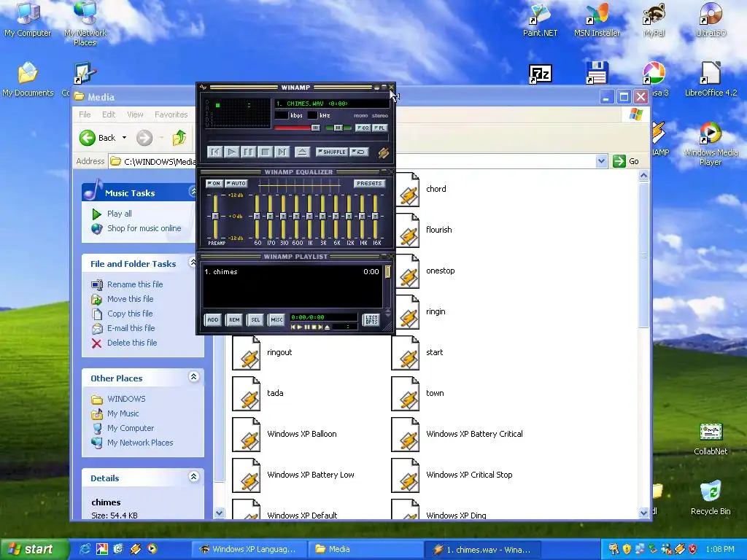The image size is (747, 560).
Task: Click the Go button beside address bar
Action: [627, 161]
